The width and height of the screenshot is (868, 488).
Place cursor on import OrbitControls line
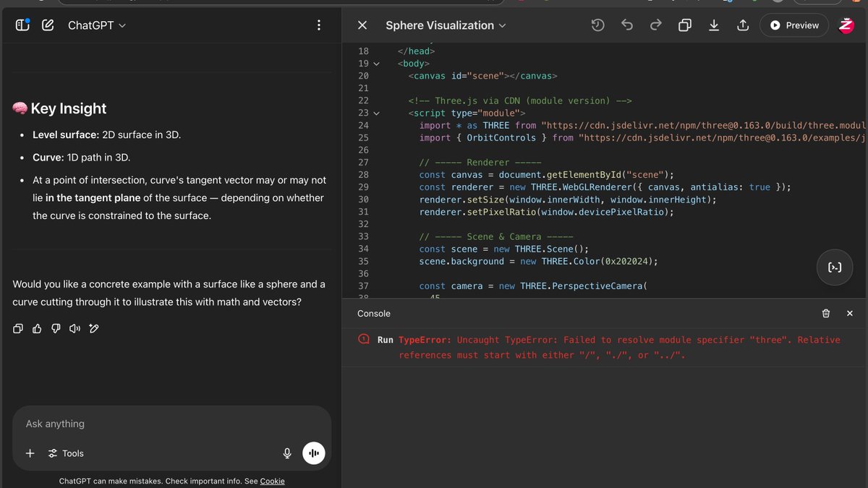coord(642,137)
